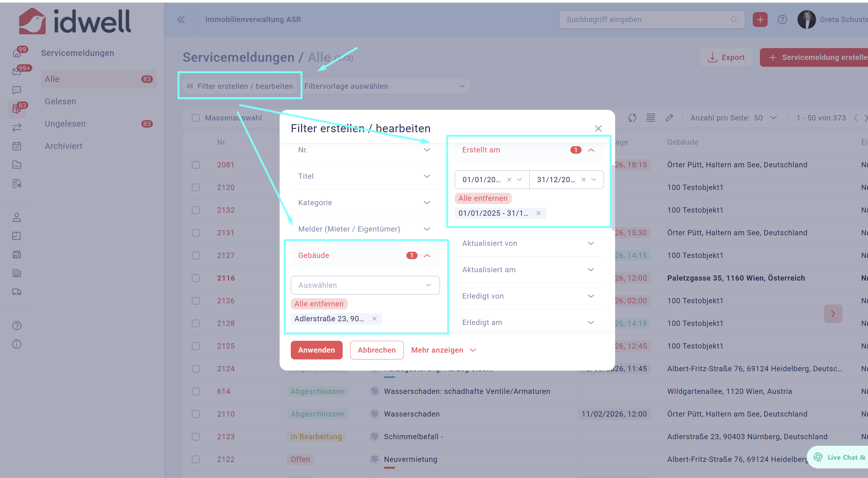868x478 pixels.
Task: Click the refresh list icon
Action: [x=632, y=118]
